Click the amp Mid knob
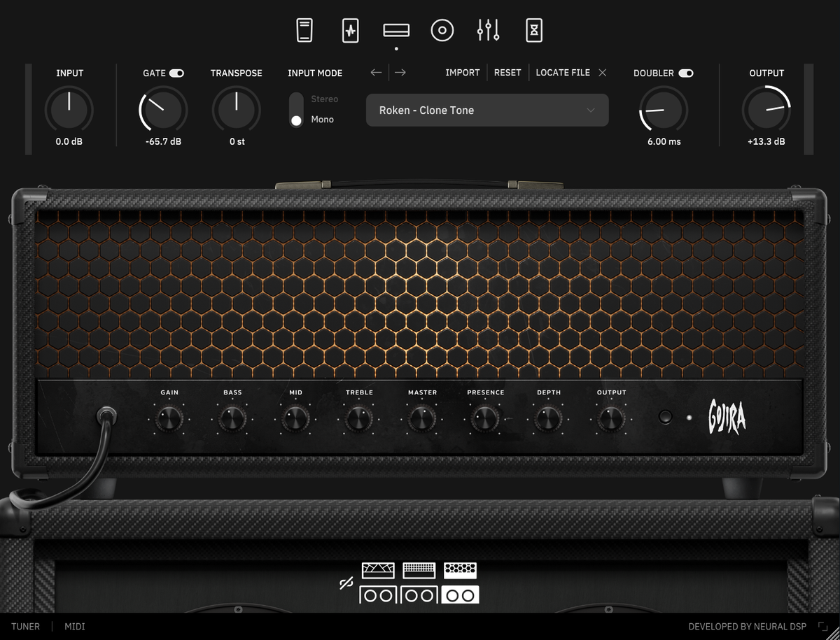This screenshot has height=640, width=840. (295, 419)
